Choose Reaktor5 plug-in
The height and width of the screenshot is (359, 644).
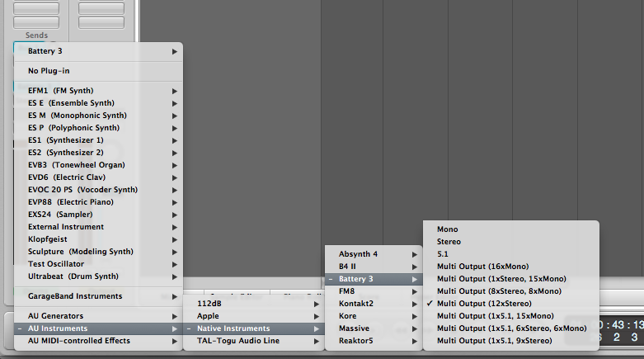[374, 341]
